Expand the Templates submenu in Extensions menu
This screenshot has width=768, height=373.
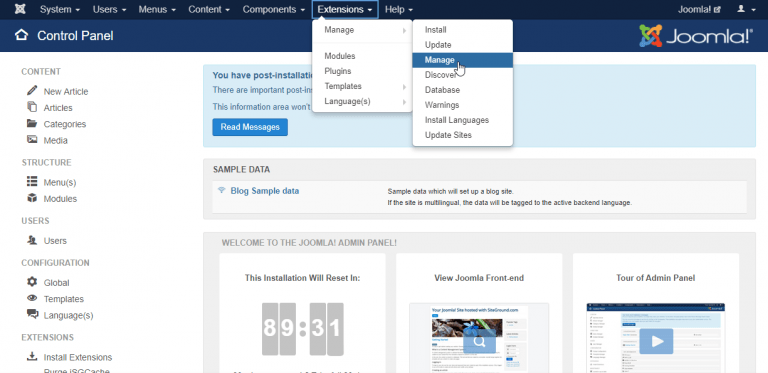click(362, 86)
